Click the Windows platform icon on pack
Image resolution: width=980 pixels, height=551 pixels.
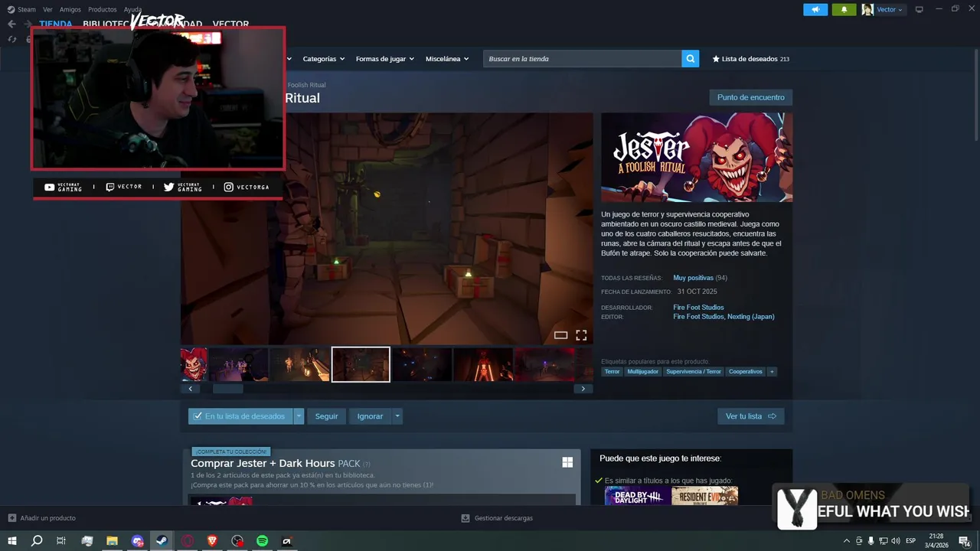(x=567, y=462)
